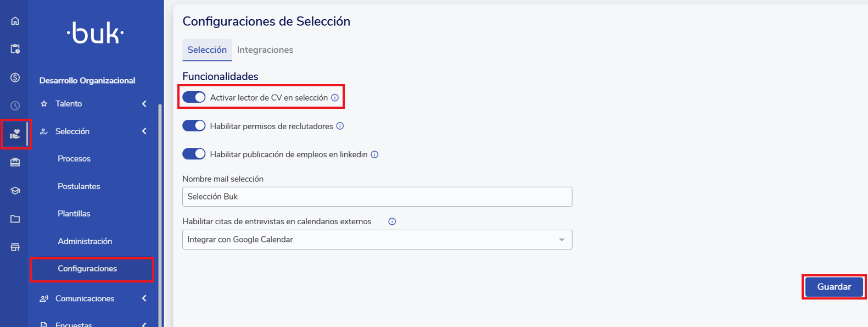Click the Nombre mail selección input field
Viewport: 868px width, 327px height.
(x=377, y=197)
